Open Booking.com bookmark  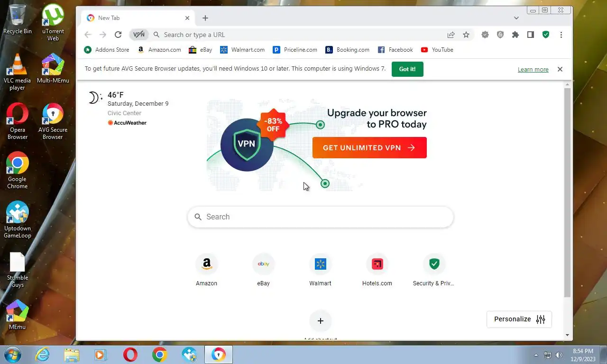[348, 50]
